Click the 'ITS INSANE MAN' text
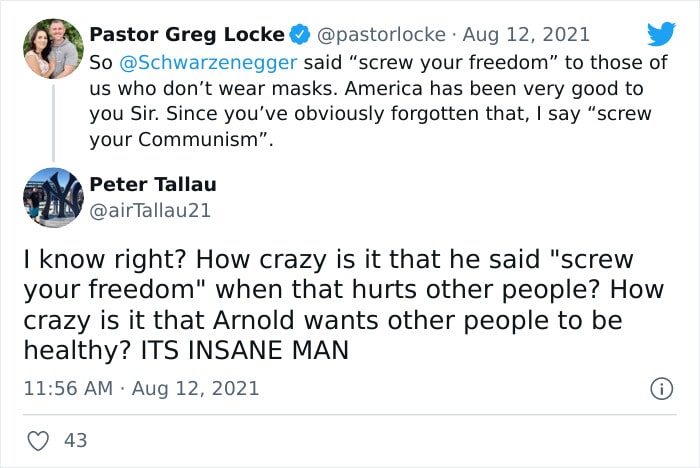The image size is (700, 468). coord(245,350)
